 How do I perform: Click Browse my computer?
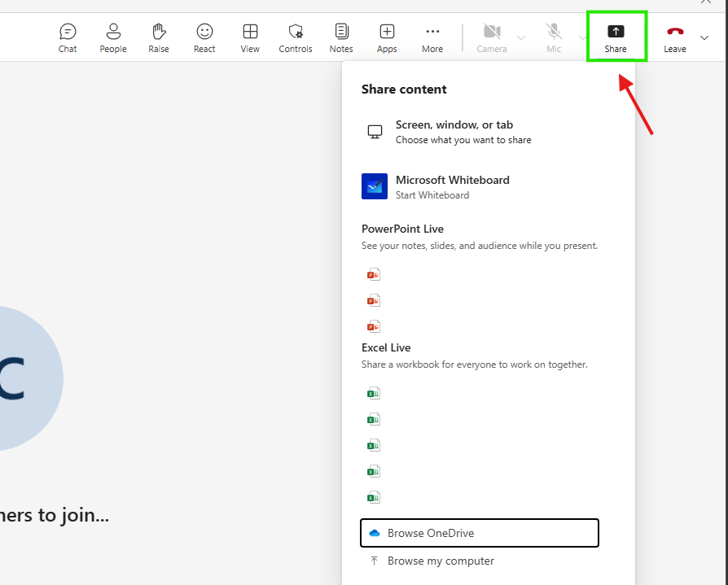point(480,561)
